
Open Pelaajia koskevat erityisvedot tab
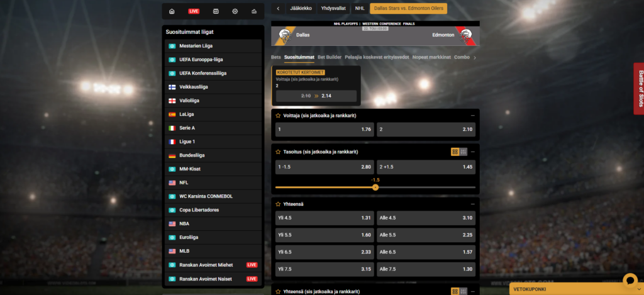(x=377, y=57)
